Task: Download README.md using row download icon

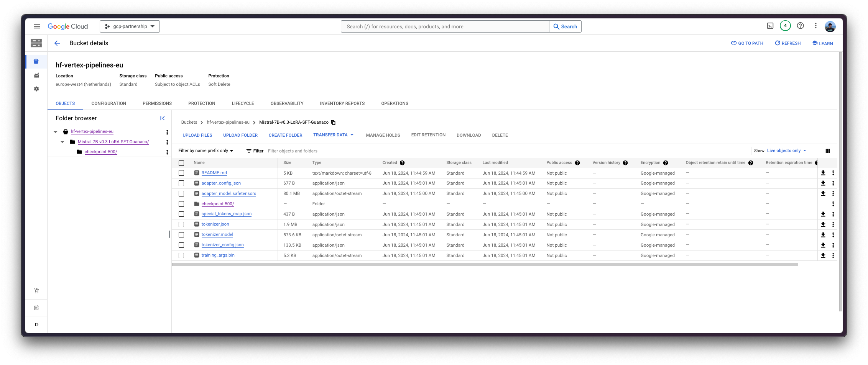Action: 823,173
